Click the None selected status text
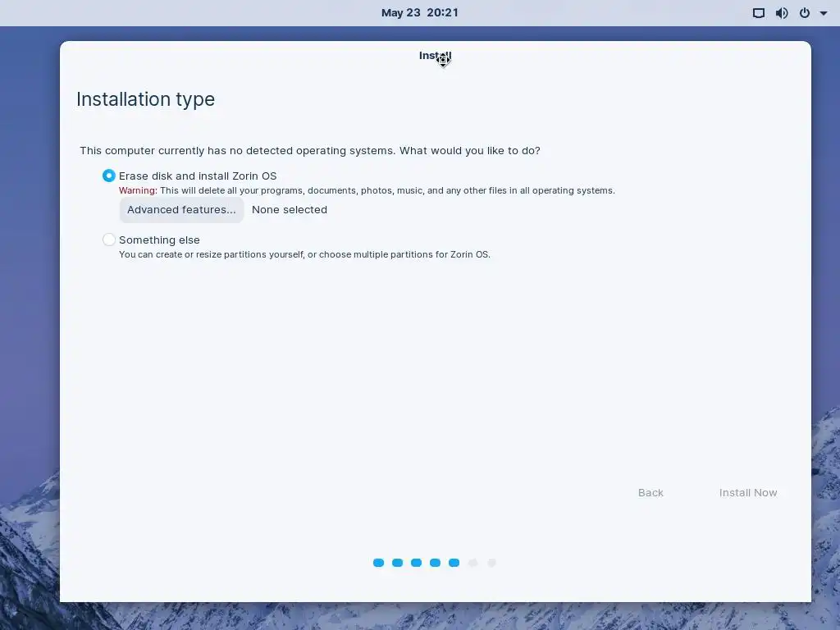This screenshot has width=840, height=630. tap(290, 210)
